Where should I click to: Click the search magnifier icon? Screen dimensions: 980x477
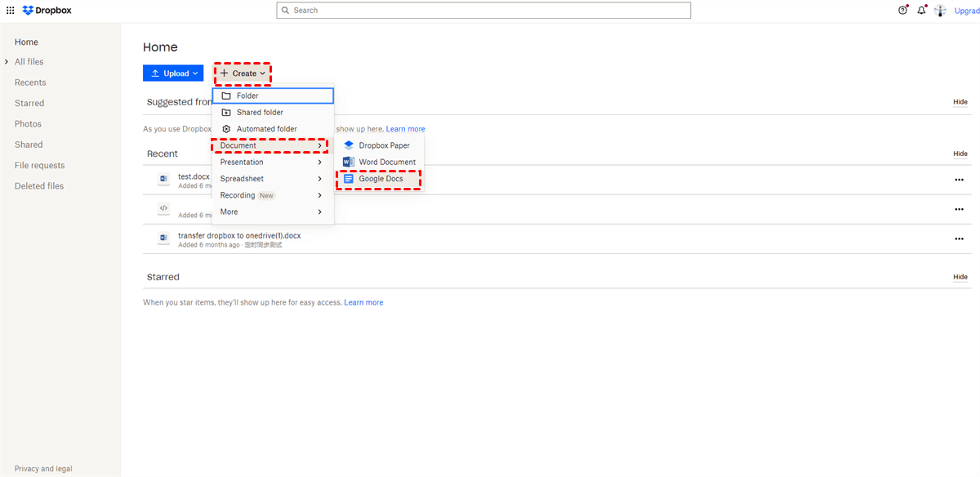285,11
